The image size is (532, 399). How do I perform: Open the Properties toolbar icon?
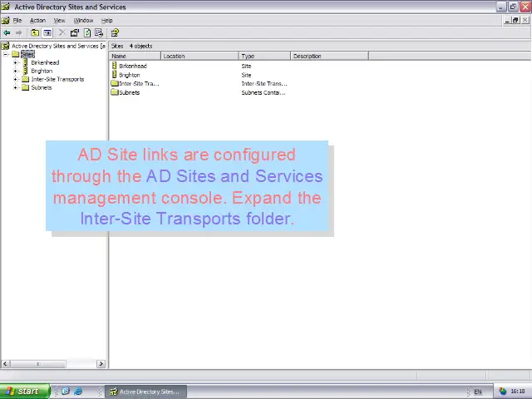75,32
